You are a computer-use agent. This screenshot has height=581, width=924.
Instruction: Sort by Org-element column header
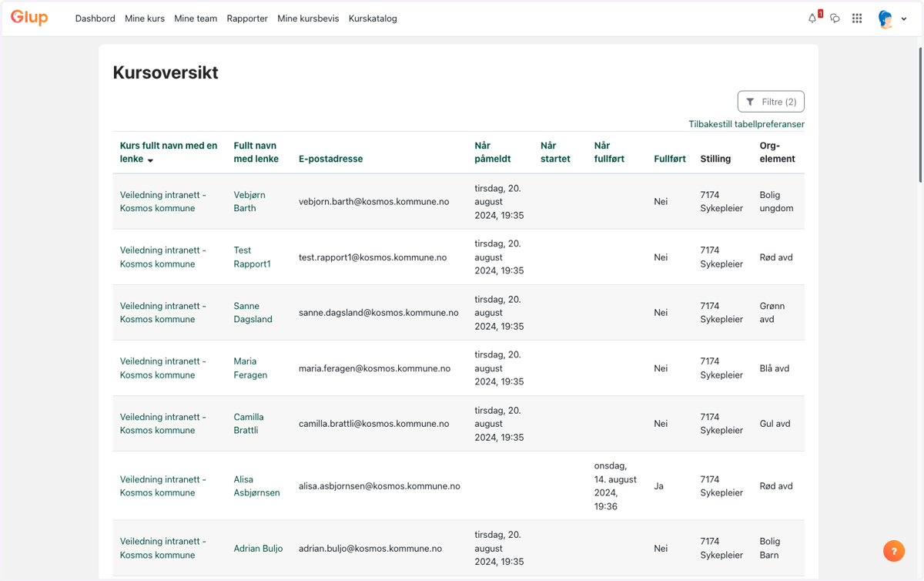777,152
